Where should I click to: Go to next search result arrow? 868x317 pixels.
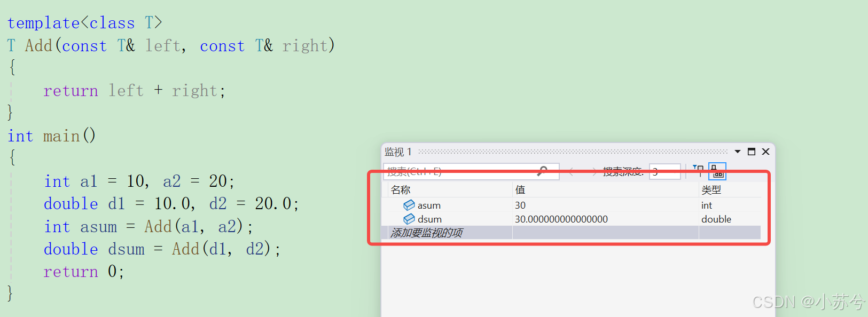click(x=594, y=171)
